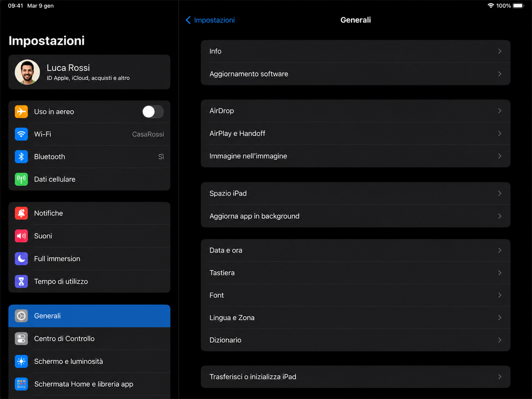Open Info via its chevron

(500, 51)
